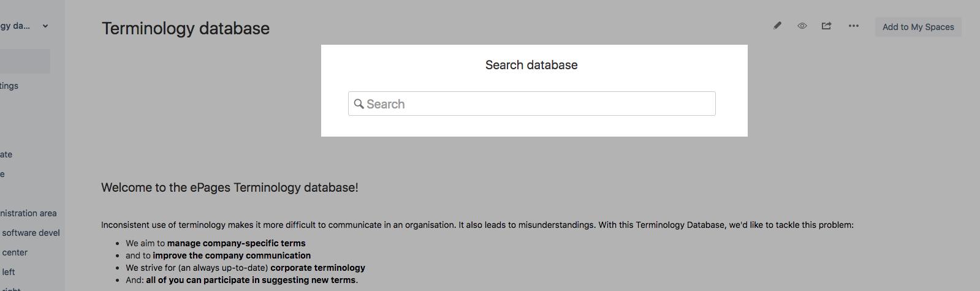The image size is (980, 291).
Task: Click Add to My Spaces button
Action: click(x=918, y=27)
